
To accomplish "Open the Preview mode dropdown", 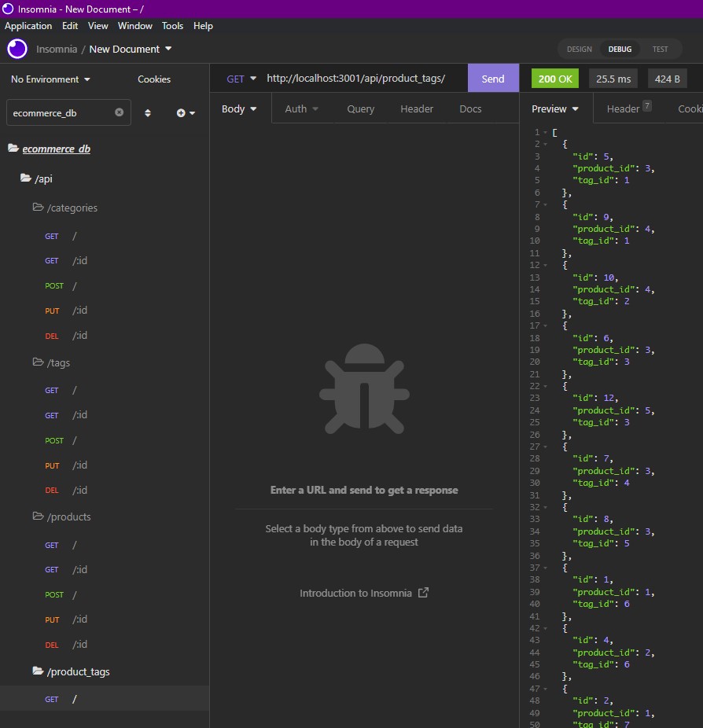I will pos(555,108).
